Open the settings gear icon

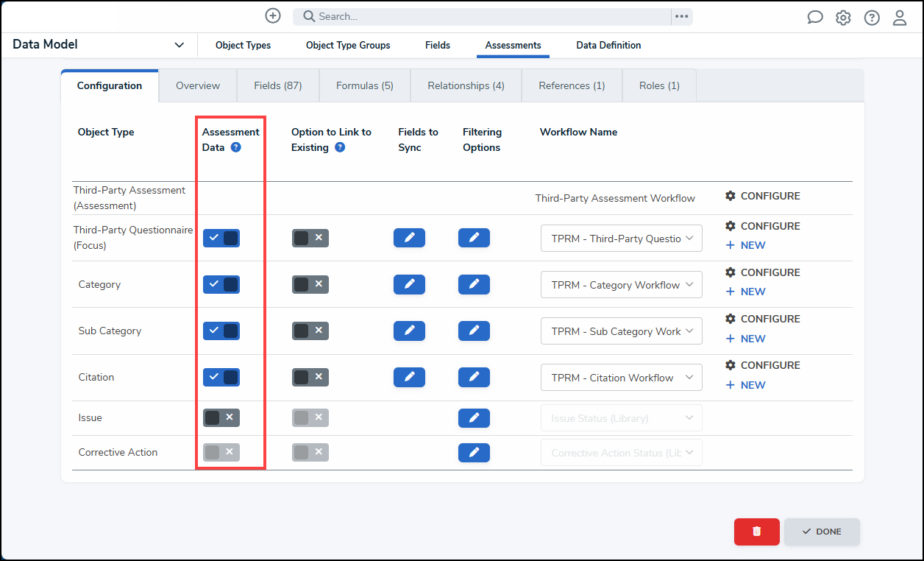pos(843,18)
